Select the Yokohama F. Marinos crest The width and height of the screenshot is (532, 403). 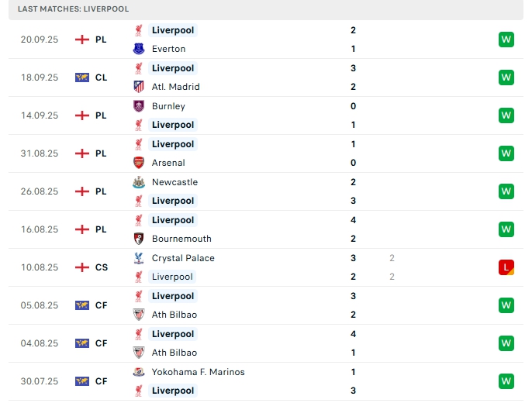click(x=139, y=372)
